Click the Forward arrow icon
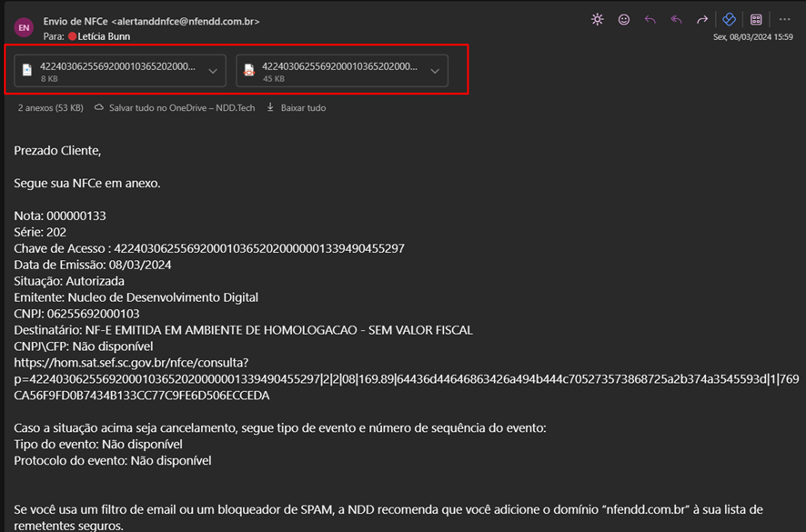806x532 pixels. [702, 19]
